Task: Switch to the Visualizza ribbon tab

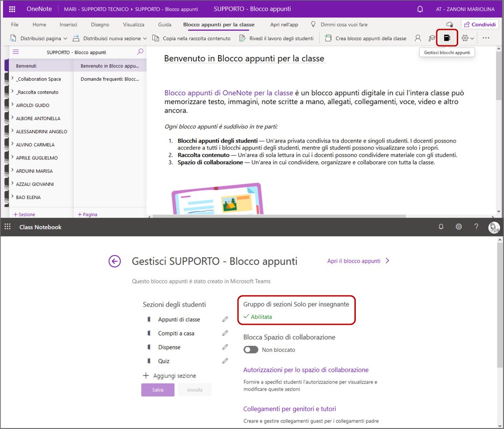Action: tap(134, 25)
